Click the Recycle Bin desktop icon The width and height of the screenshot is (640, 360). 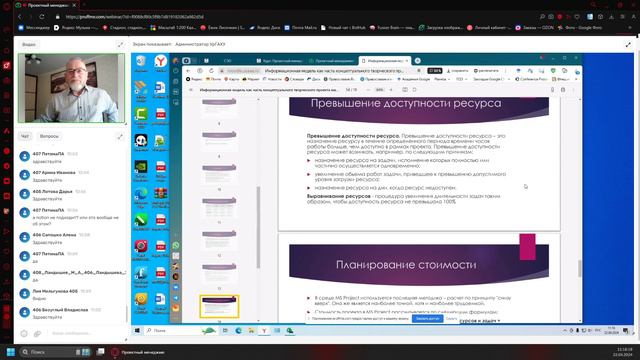141,63
